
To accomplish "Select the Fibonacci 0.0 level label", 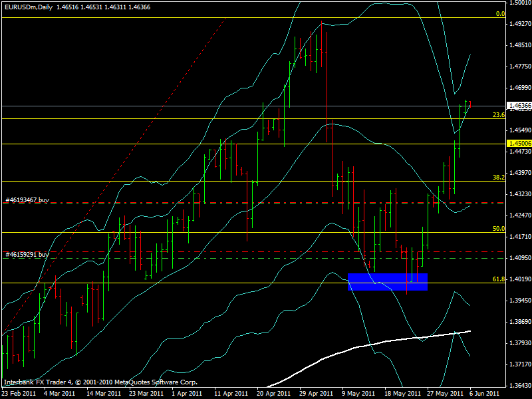I will pyautogui.click(x=501, y=13).
